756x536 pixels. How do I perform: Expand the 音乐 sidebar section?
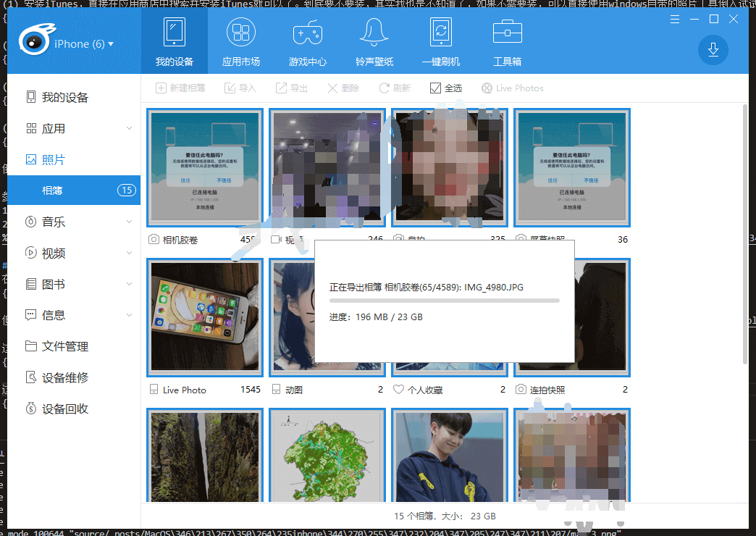tap(129, 222)
